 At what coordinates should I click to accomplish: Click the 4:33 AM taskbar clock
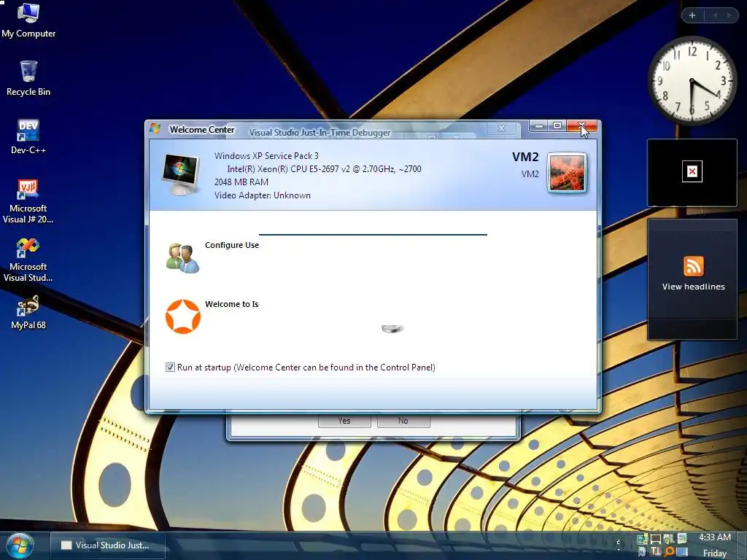point(715,537)
